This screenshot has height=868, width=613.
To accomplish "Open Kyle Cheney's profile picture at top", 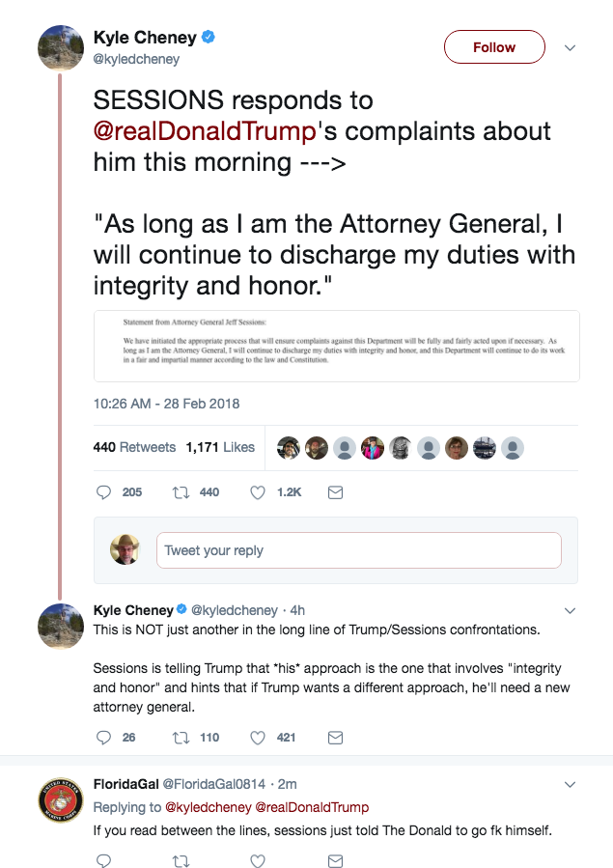I will (60, 46).
